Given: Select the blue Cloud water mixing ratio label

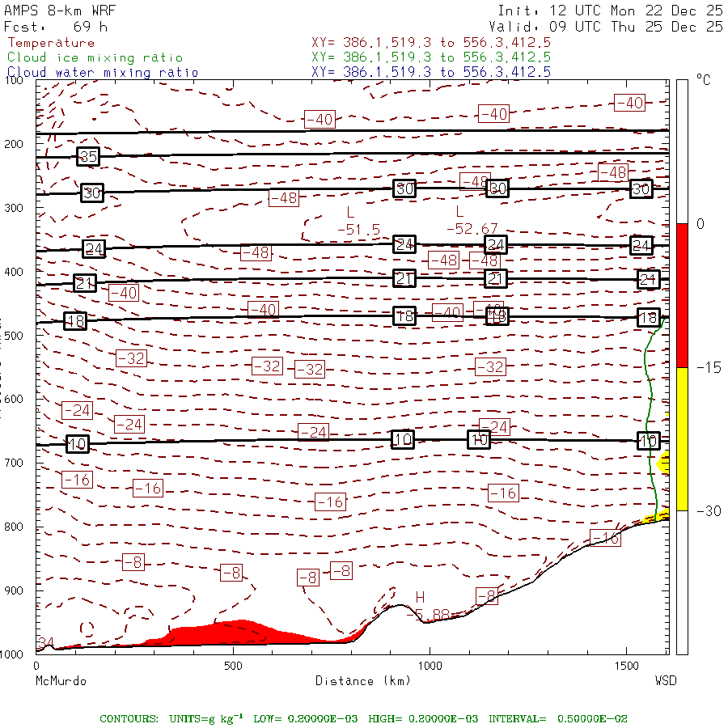Looking at the screenshot, I should pyautogui.click(x=103, y=73).
